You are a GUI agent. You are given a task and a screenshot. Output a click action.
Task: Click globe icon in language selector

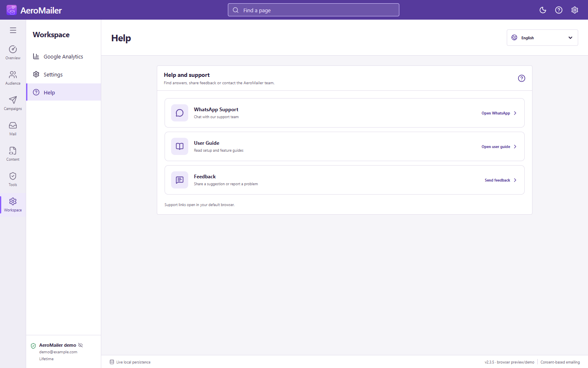pyautogui.click(x=514, y=38)
